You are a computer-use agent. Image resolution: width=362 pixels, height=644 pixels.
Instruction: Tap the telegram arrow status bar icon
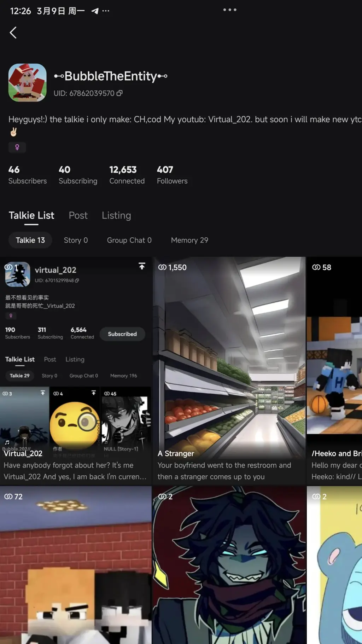95,11
